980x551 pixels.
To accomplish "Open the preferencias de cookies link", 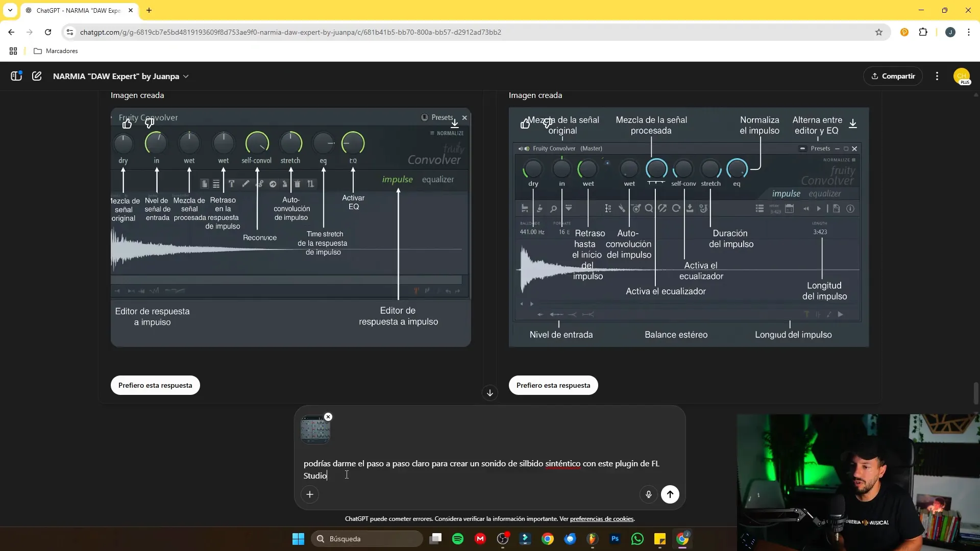I will click(x=601, y=519).
